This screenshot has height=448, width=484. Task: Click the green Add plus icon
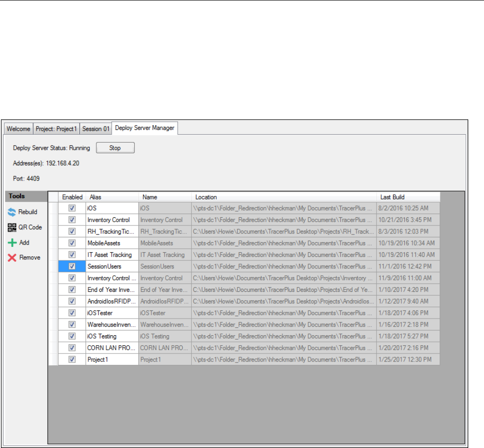(12, 243)
